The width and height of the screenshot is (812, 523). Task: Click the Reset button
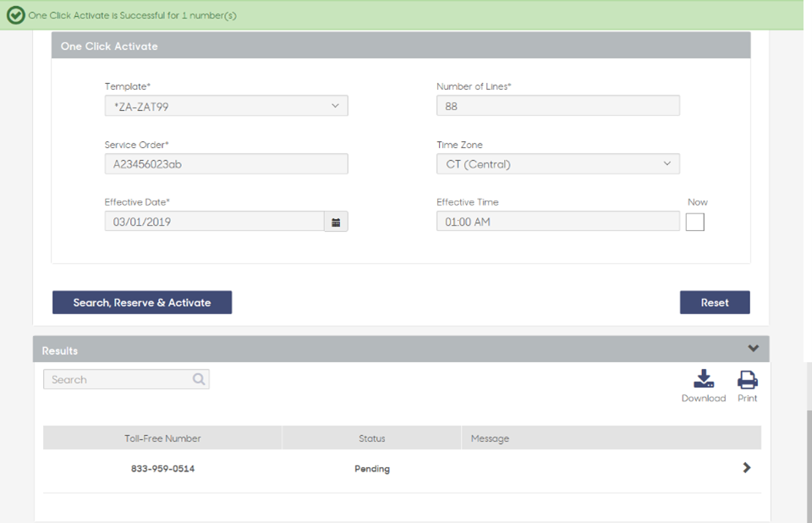coord(715,302)
